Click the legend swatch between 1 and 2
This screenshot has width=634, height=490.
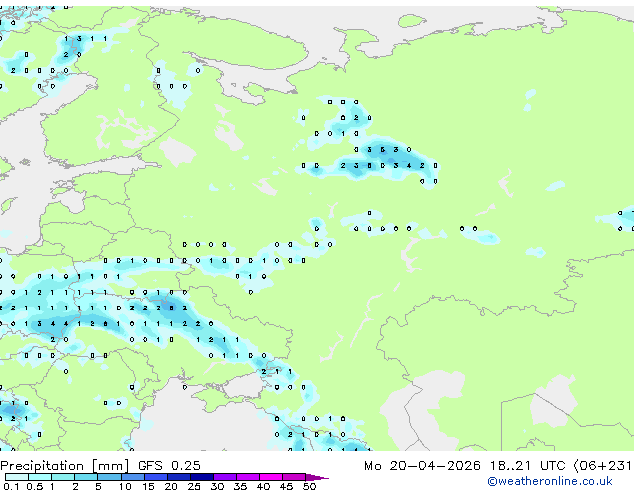tap(63, 477)
